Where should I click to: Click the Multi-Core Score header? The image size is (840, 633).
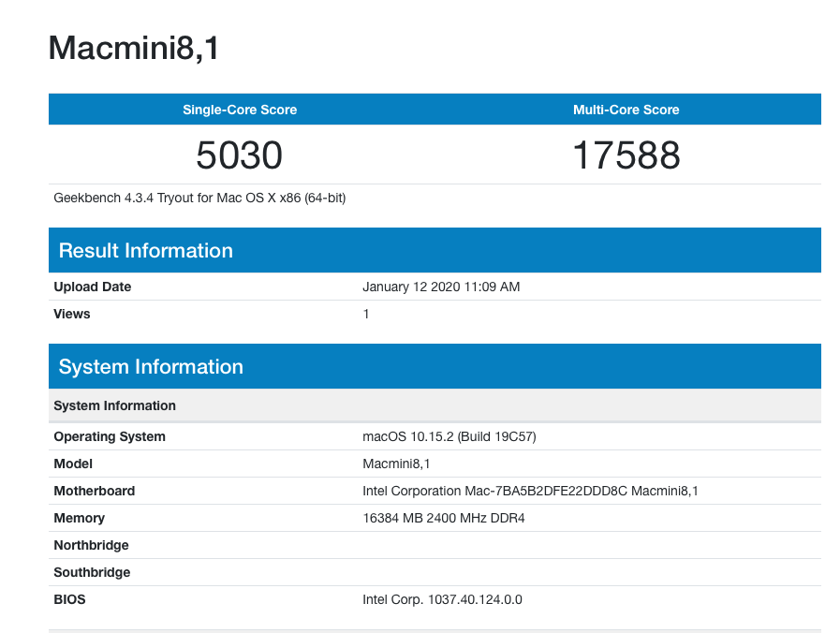pyautogui.click(x=626, y=110)
